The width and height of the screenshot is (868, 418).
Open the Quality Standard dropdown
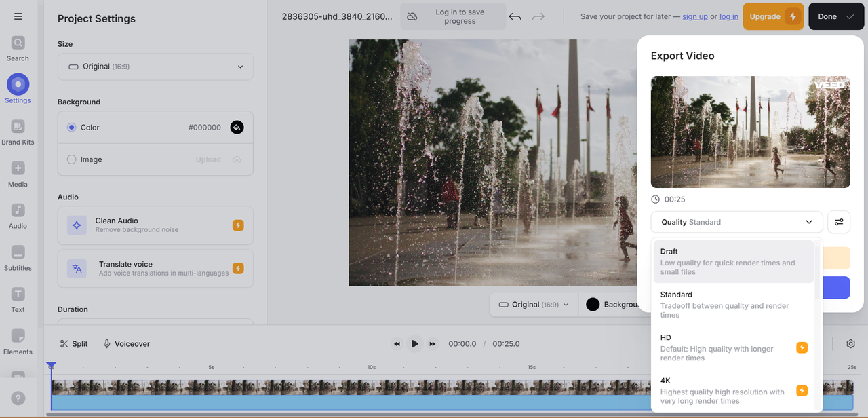[737, 222]
